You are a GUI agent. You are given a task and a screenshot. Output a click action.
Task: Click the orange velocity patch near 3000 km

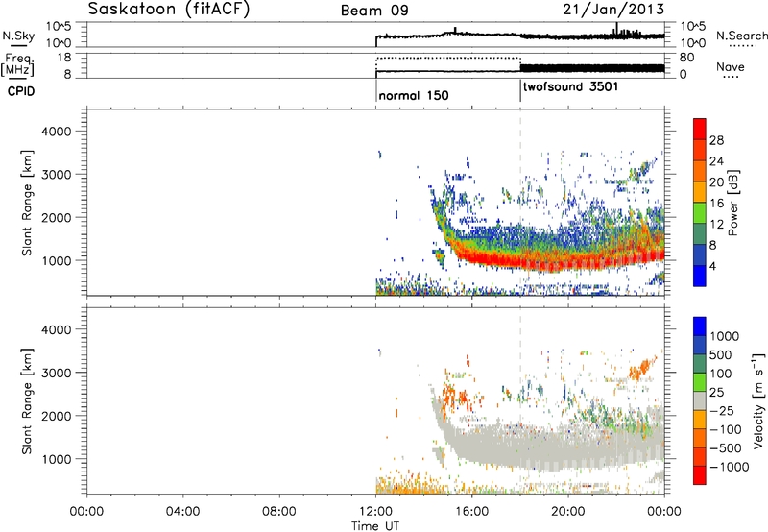point(640,370)
